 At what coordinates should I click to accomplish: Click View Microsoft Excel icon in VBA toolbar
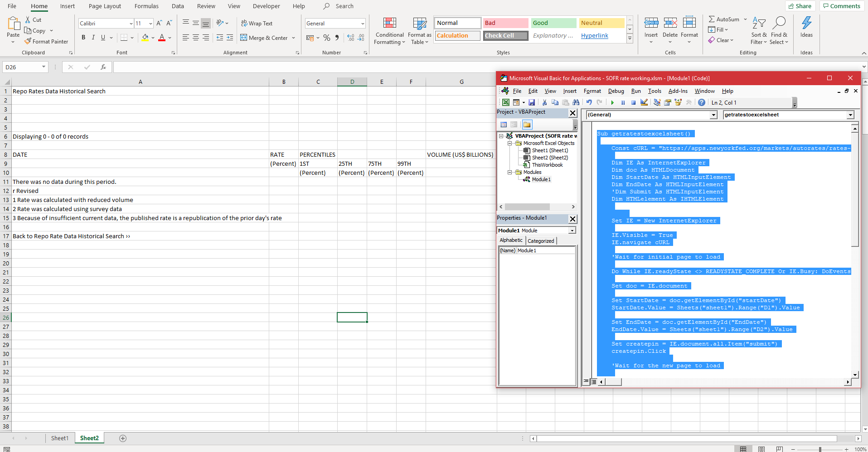[x=505, y=102]
